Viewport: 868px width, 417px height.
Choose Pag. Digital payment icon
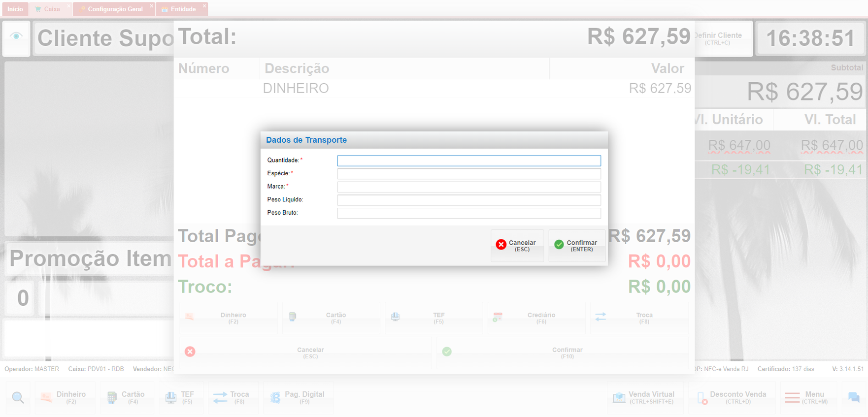[x=275, y=398]
